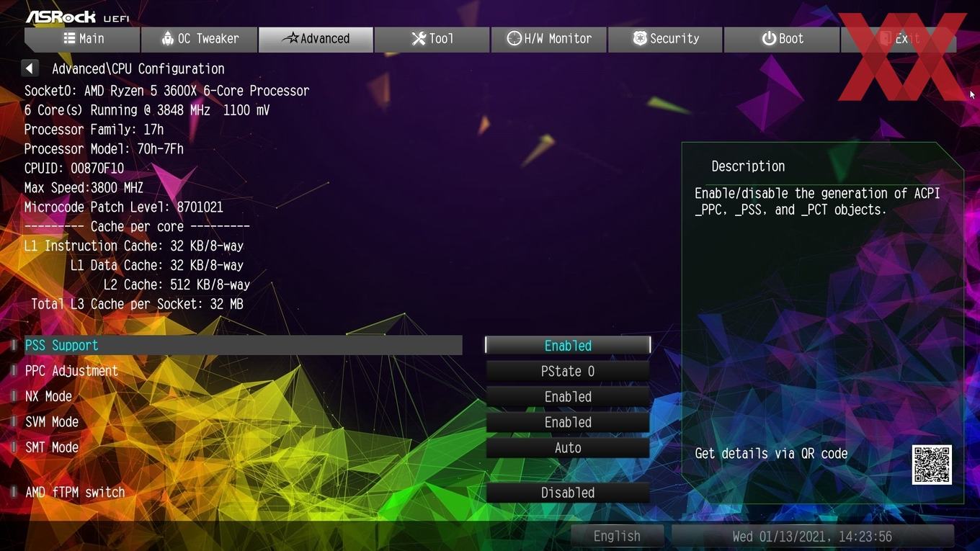Click the Advanced tab star icon
This screenshot has height=551, width=980.
point(290,38)
